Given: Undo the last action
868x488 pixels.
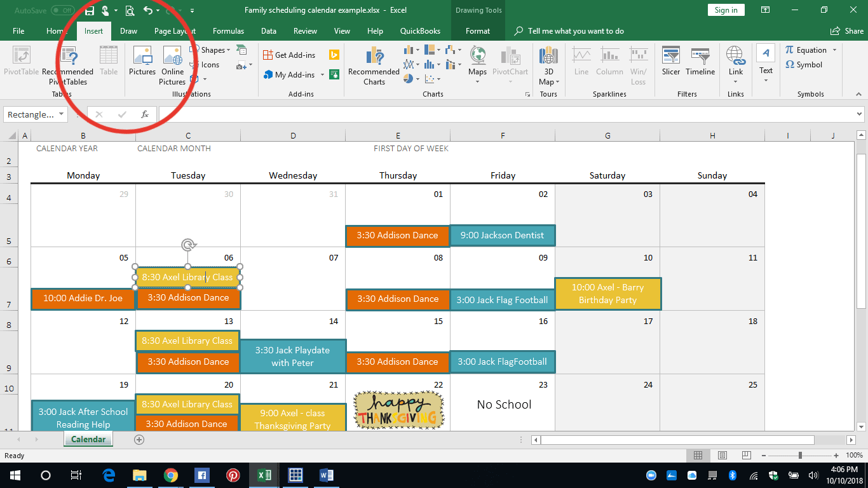Looking at the screenshot, I should [x=148, y=10].
